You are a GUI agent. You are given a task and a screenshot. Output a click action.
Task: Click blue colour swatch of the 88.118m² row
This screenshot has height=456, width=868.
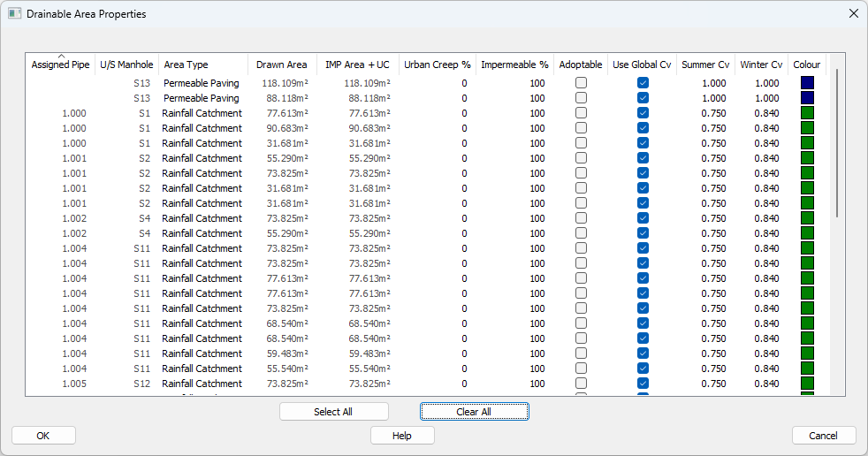[x=807, y=98]
